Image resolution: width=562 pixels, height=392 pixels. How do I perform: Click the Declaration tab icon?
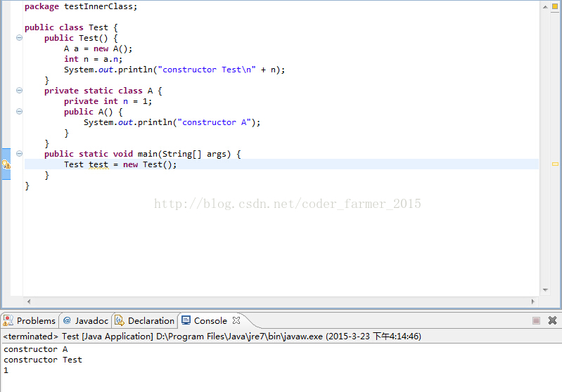120,320
